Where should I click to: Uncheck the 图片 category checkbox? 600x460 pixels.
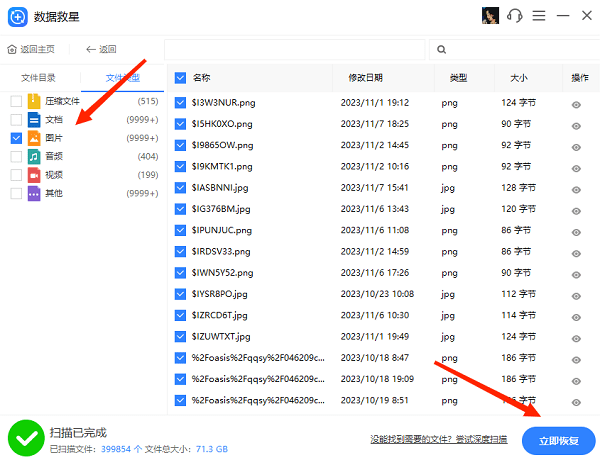pyautogui.click(x=16, y=138)
